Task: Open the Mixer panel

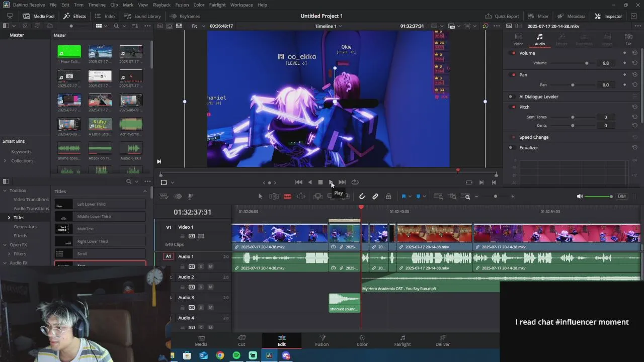Action: pyautogui.click(x=538, y=16)
